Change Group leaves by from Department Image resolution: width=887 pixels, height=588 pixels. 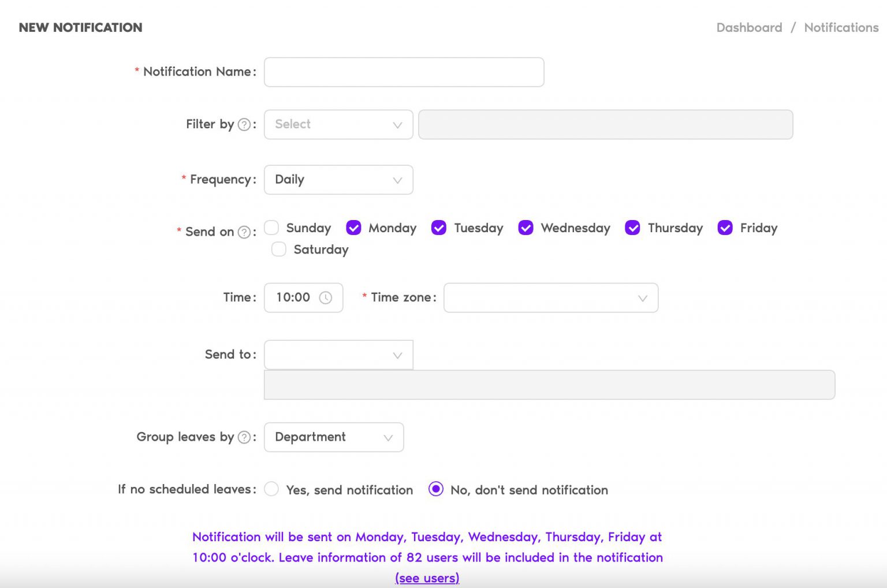tap(333, 437)
